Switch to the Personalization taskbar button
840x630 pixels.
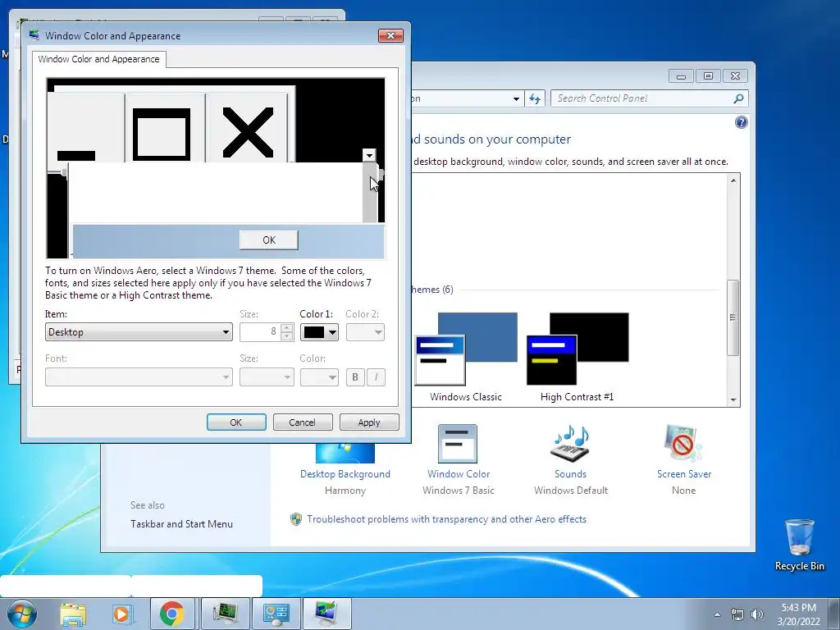326,614
